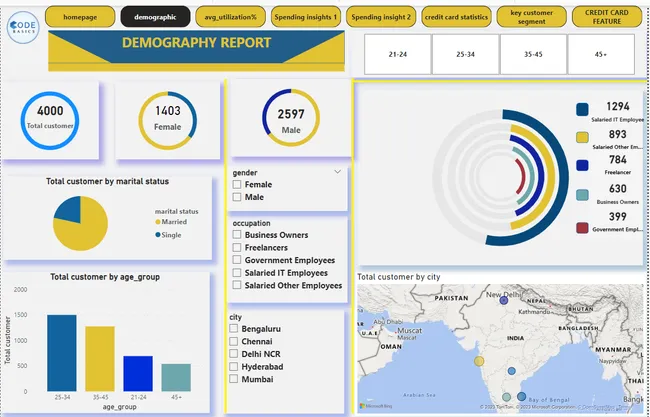Screen dimensions: 650x417
Task: Click the Microsoft Bing map logo
Action: pos(376,406)
